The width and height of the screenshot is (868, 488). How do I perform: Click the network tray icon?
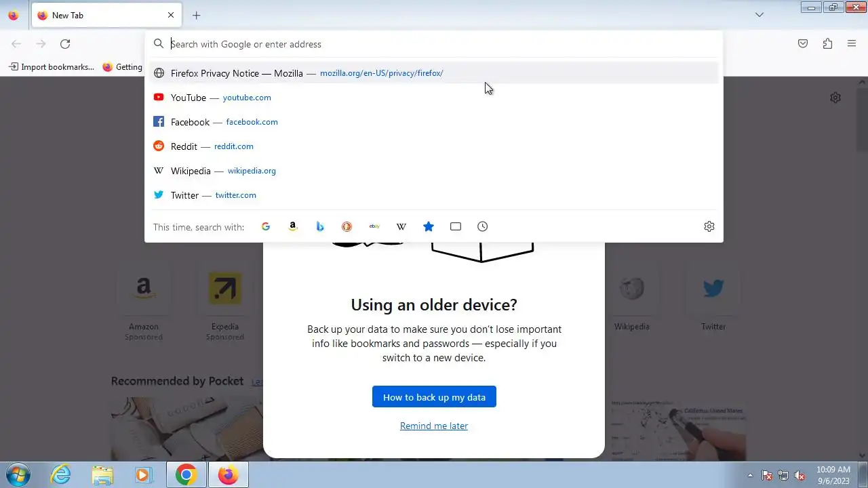(x=783, y=475)
